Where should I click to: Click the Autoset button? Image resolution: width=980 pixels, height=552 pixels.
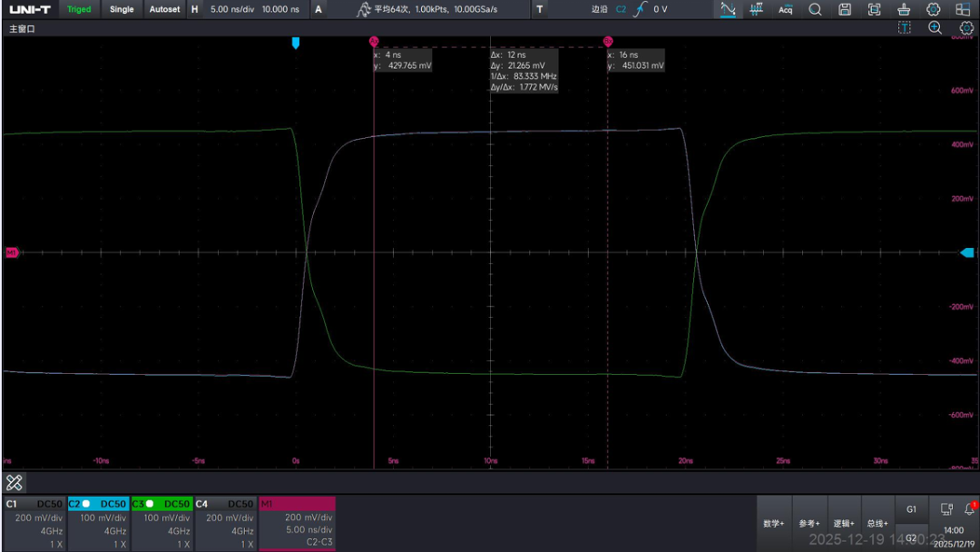tap(164, 9)
